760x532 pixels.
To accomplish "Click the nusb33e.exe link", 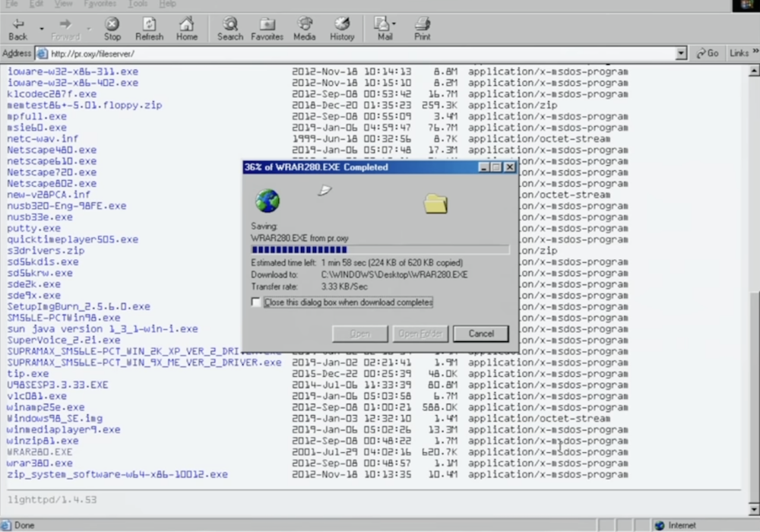I will pyautogui.click(x=40, y=217).
